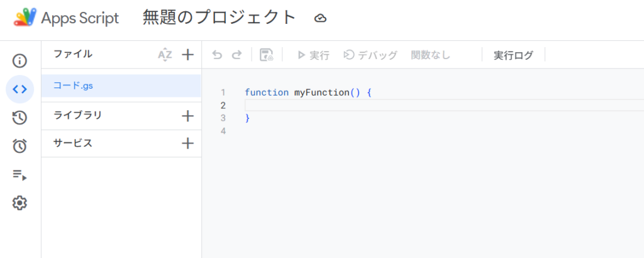The image size is (644, 258).
Task: Click the undo arrow in the toolbar
Action: (217, 55)
